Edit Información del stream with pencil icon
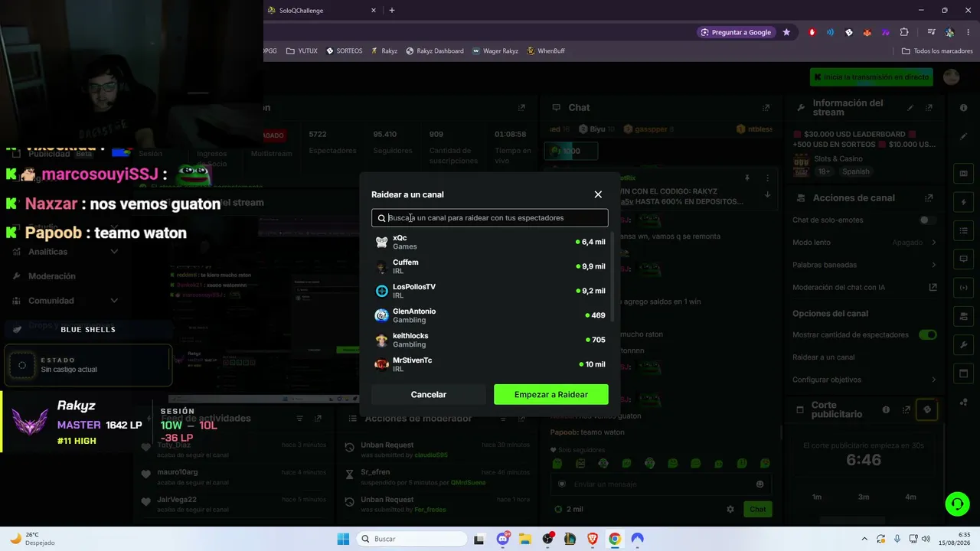Image resolution: width=980 pixels, height=551 pixels. 910,108
